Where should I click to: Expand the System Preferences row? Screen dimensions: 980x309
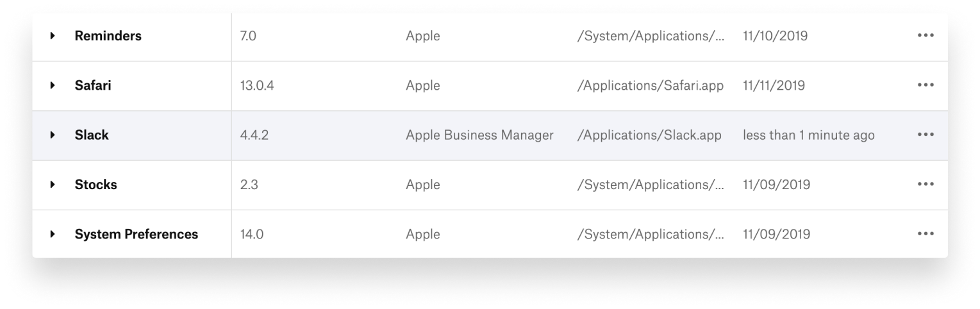tap(53, 235)
